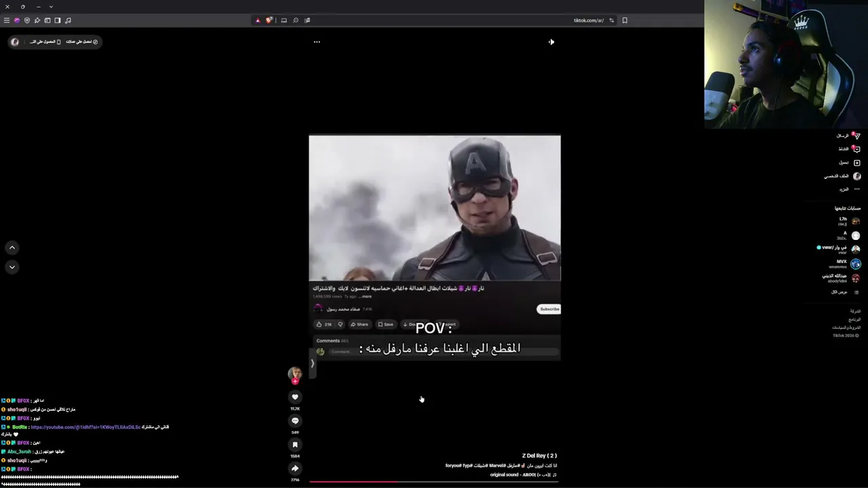Open browser tab list dropdown chevron
The image size is (868, 488).
(x=51, y=7)
